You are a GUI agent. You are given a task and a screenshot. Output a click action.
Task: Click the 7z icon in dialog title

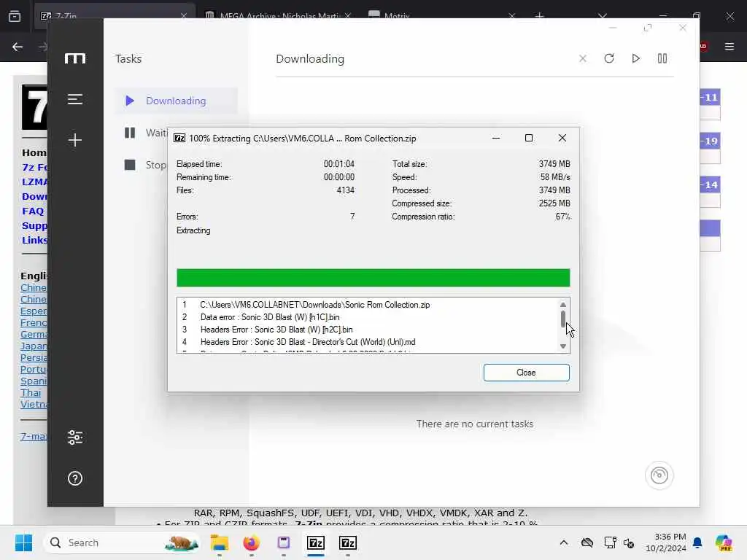click(x=179, y=138)
